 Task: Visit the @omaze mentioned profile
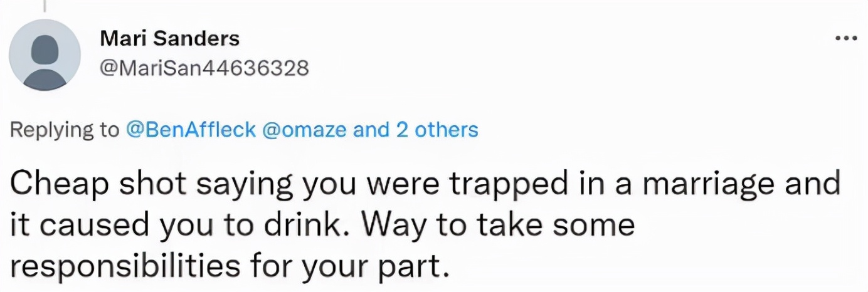307,130
